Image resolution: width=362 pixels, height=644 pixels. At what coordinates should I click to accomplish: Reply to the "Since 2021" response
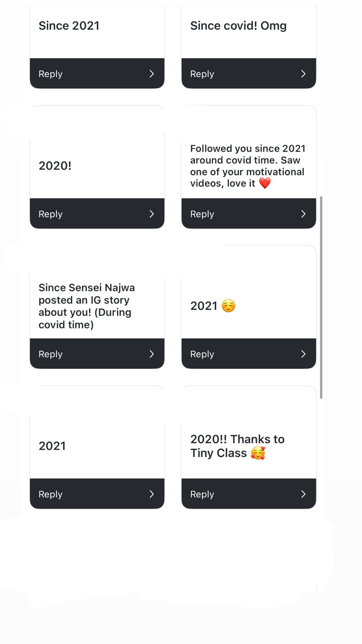click(51, 74)
